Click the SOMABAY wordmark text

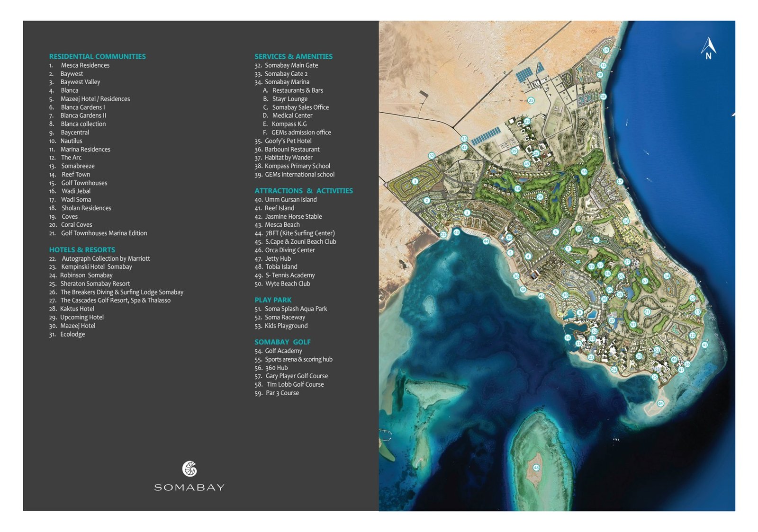(189, 488)
